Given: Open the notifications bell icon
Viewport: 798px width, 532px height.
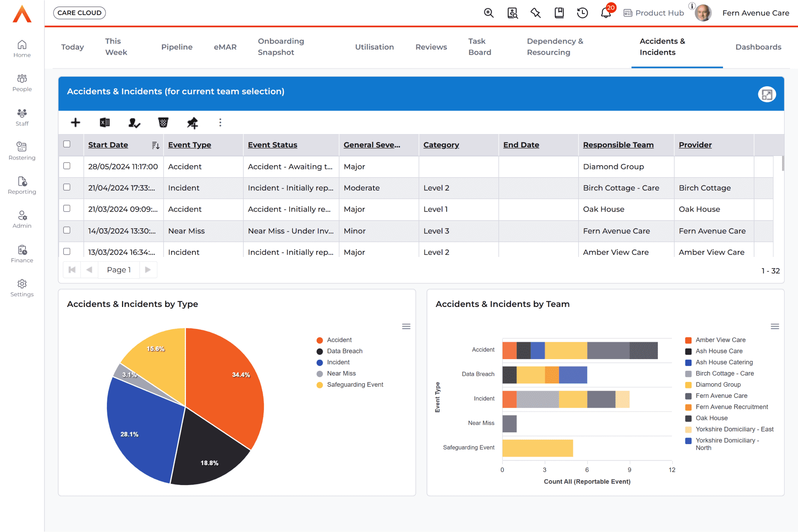Looking at the screenshot, I should click(606, 13).
